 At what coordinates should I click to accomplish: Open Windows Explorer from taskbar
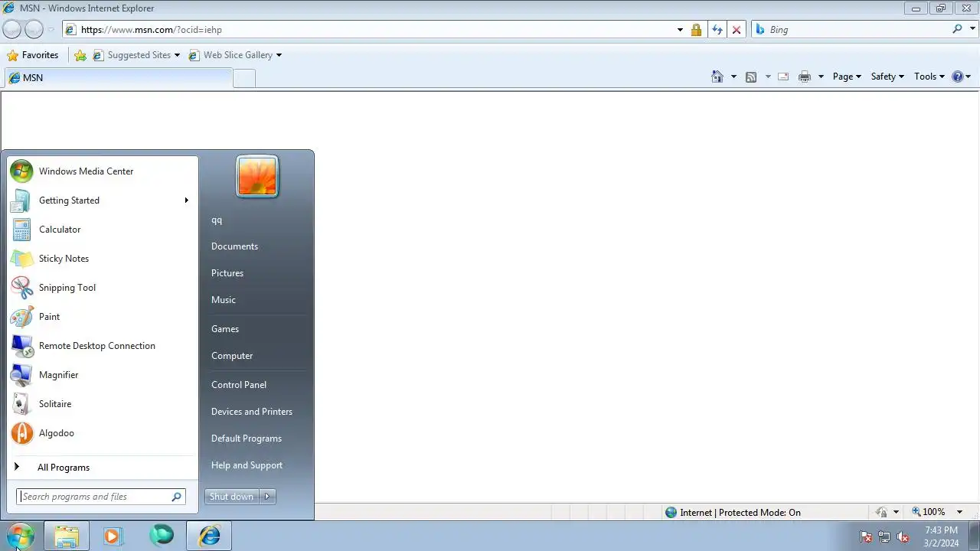click(67, 536)
